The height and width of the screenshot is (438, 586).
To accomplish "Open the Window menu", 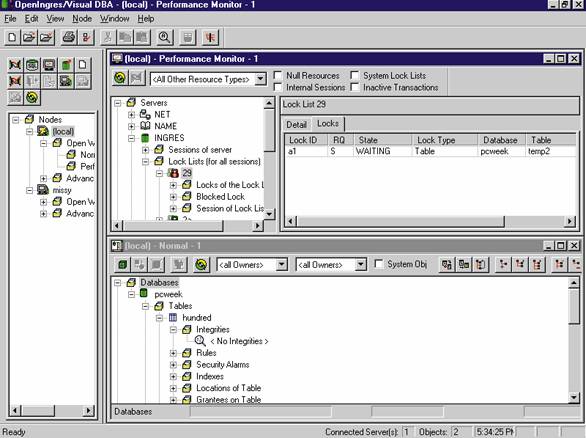I will pos(114,18).
